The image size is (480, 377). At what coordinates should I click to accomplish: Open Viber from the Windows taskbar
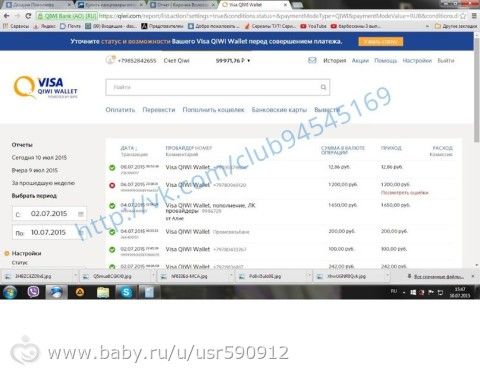point(33,292)
